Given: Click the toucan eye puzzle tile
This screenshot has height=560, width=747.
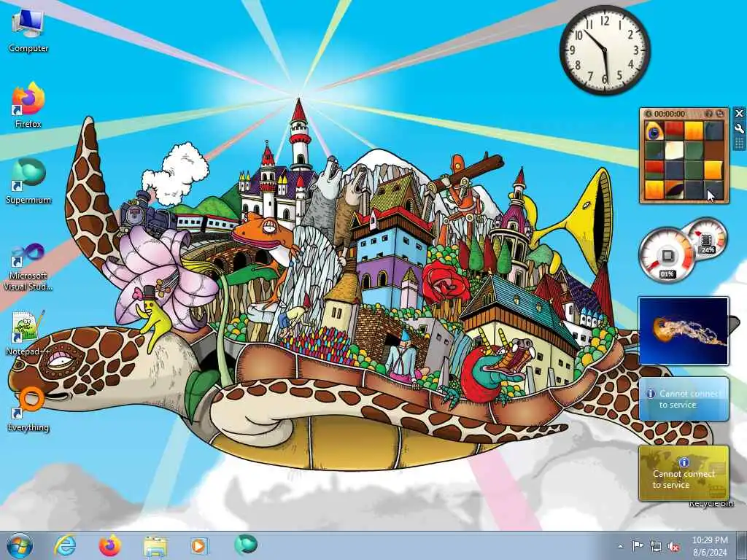Looking at the screenshot, I should pyautogui.click(x=654, y=131).
